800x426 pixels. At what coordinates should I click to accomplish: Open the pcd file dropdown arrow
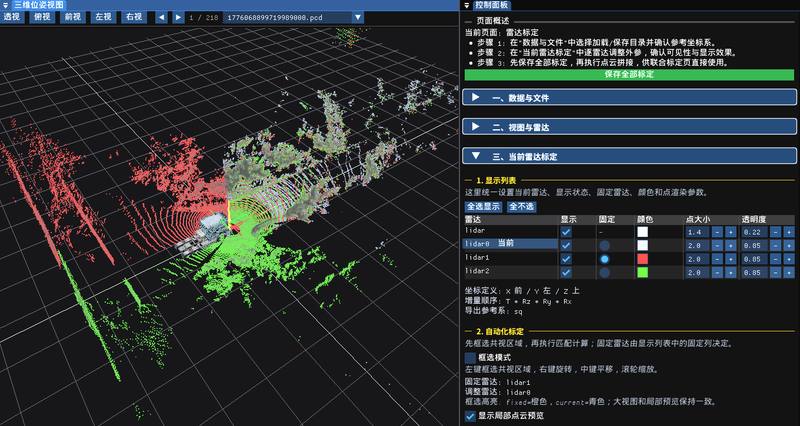358,17
